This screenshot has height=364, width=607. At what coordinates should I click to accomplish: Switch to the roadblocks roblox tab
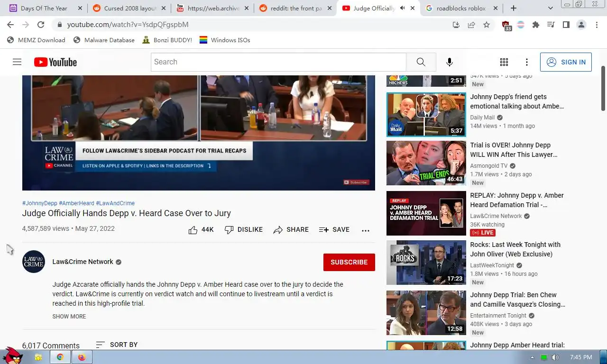[461, 8]
